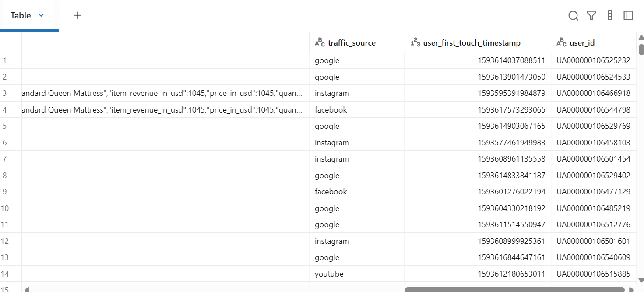The height and width of the screenshot is (292, 644).
Task: Click the string type icon beside traffic_source
Action: pyautogui.click(x=320, y=42)
